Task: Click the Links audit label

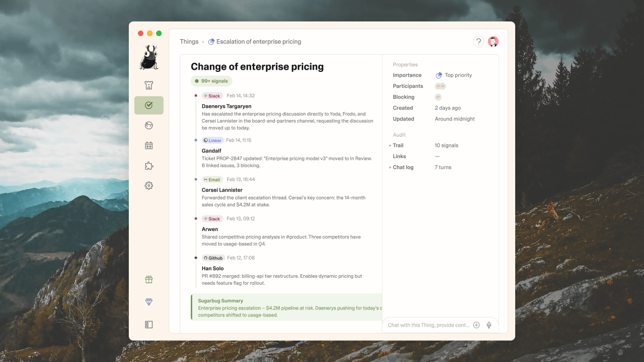Action: 399,157
